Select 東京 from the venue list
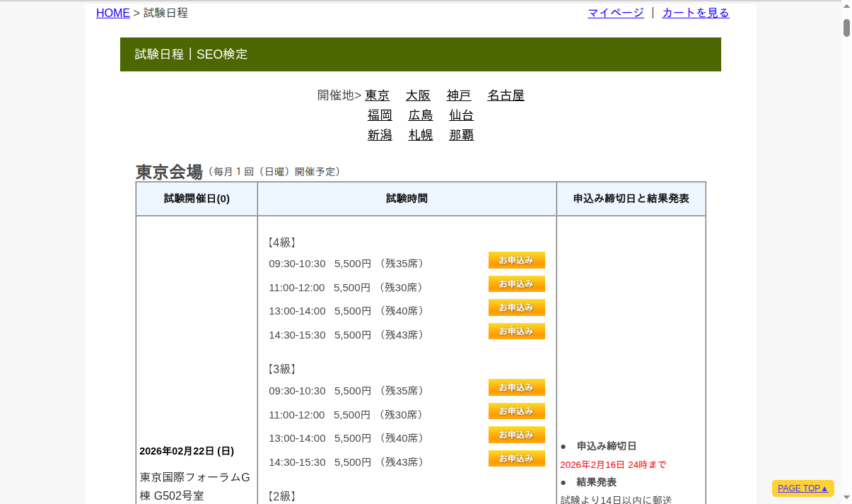The width and height of the screenshot is (852, 504). [x=377, y=95]
